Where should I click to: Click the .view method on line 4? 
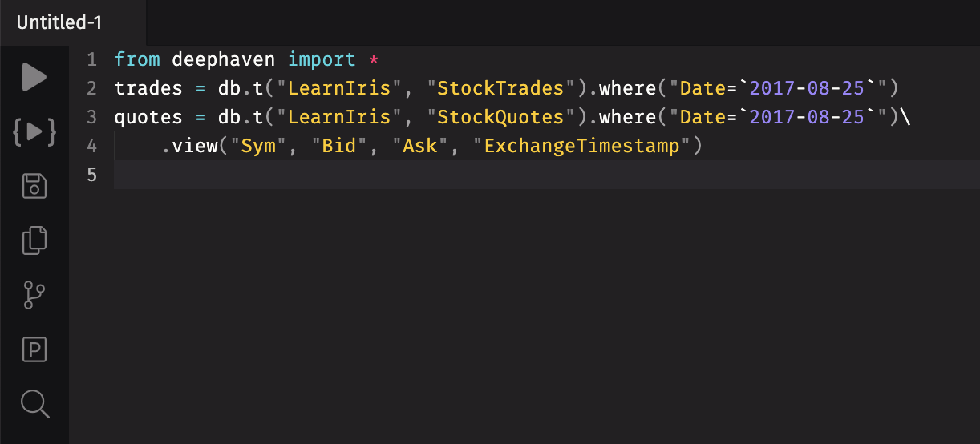(189, 146)
